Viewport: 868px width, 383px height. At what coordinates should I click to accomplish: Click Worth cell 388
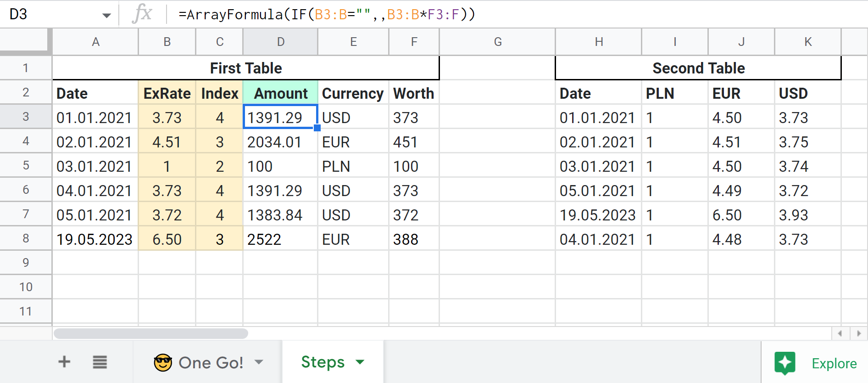tap(414, 239)
